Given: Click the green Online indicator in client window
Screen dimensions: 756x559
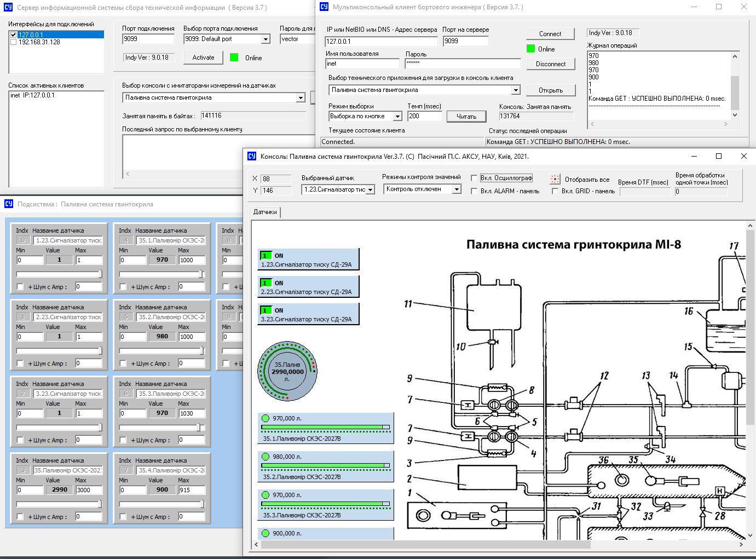Looking at the screenshot, I should pyautogui.click(x=530, y=49).
